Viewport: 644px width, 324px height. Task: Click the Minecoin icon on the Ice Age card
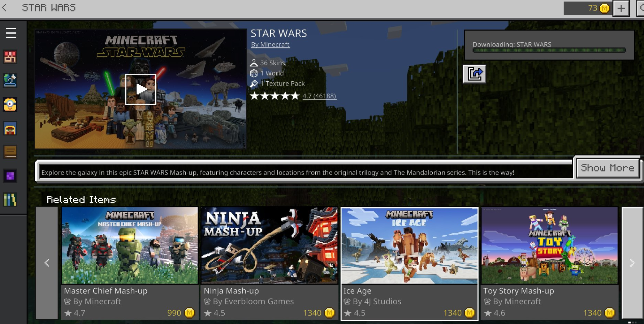point(470,313)
